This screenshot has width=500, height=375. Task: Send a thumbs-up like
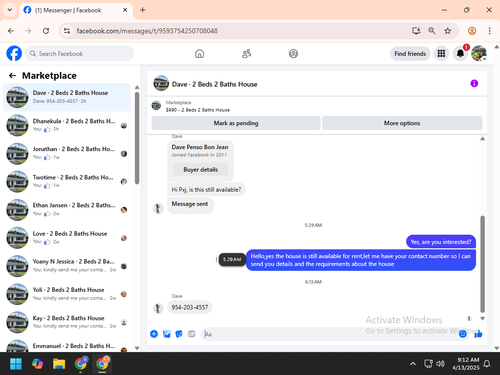[x=478, y=334]
